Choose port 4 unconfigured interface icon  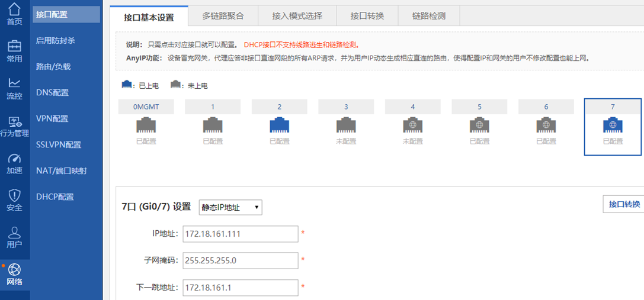(412, 125)
